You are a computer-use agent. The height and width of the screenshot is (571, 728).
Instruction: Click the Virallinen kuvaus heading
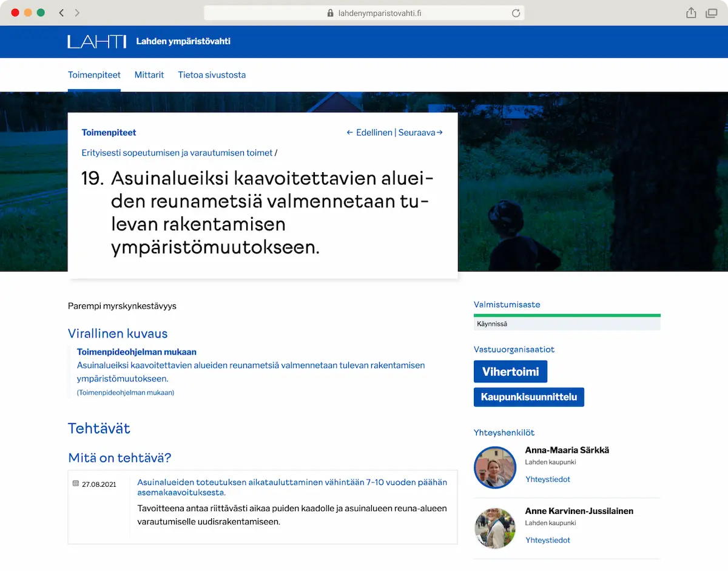[118, 333]
